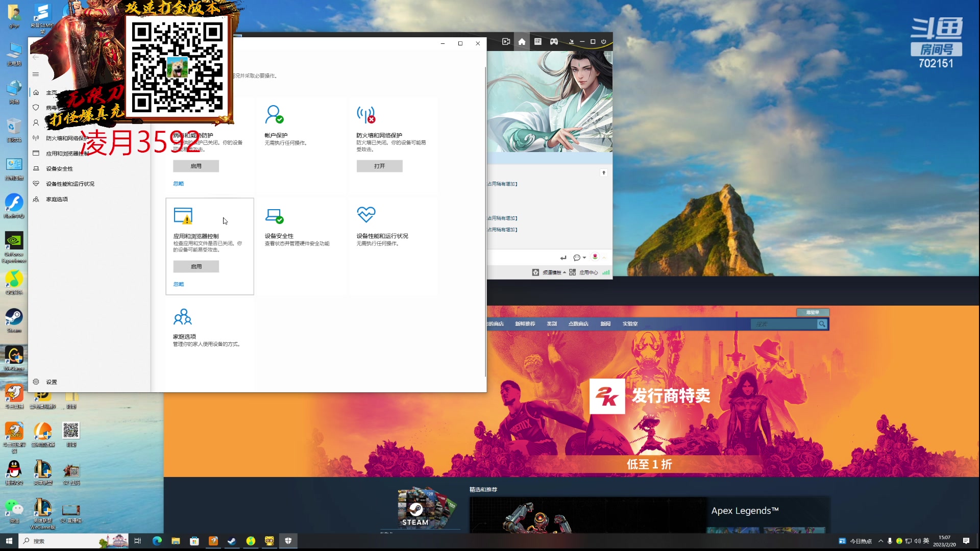Toggle the hamburger navigation menu in sidebar
This screenshot has width=980, height=551.
(36, 74)
